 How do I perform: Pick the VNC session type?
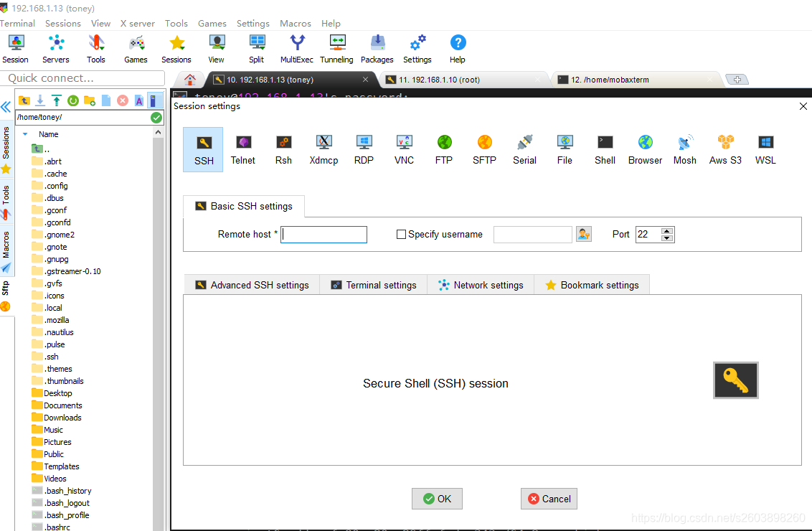tap(404, 150)
